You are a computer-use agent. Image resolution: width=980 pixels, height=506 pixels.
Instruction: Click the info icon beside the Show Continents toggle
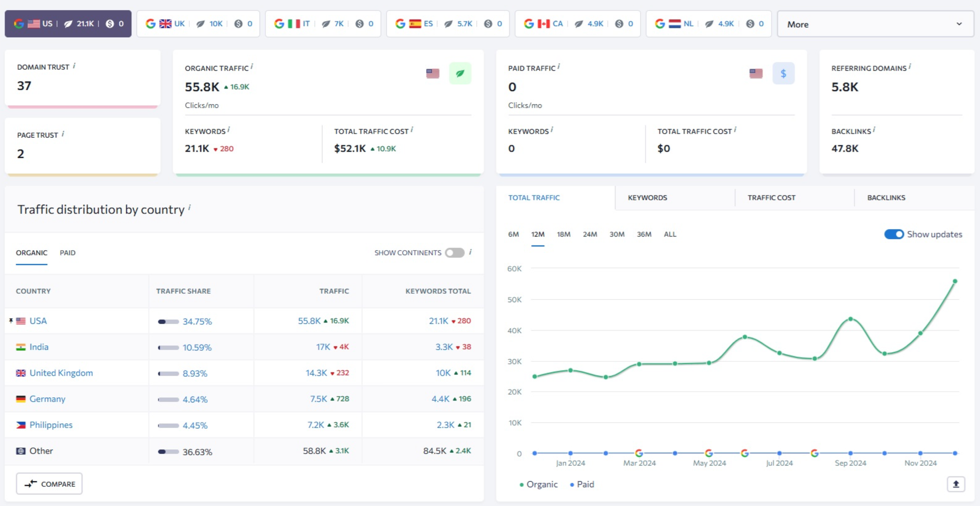point(470,252)
